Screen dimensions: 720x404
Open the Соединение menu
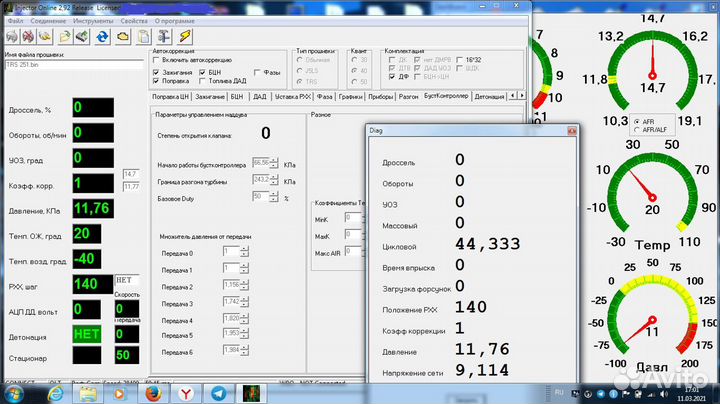(48, 21)
